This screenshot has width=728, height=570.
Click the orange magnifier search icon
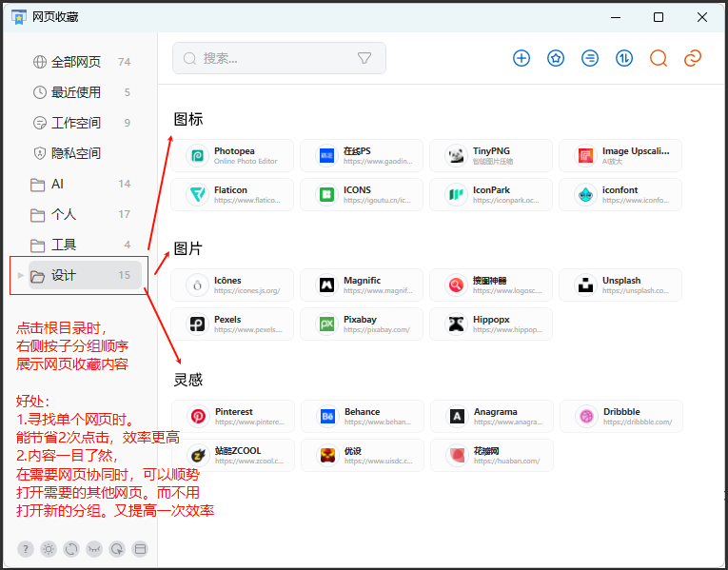(659, 58)
